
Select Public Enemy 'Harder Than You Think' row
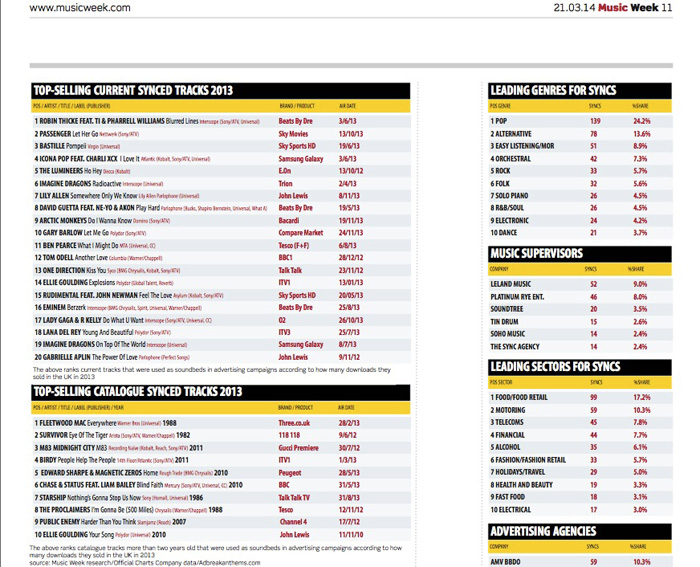pyautogui.click(x=221, y=522)
